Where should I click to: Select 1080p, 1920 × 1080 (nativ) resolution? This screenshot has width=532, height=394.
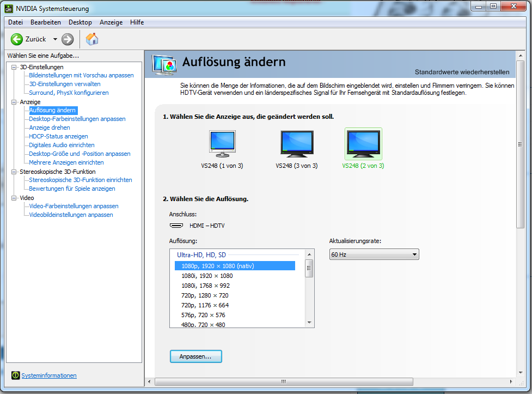[235, 266]
